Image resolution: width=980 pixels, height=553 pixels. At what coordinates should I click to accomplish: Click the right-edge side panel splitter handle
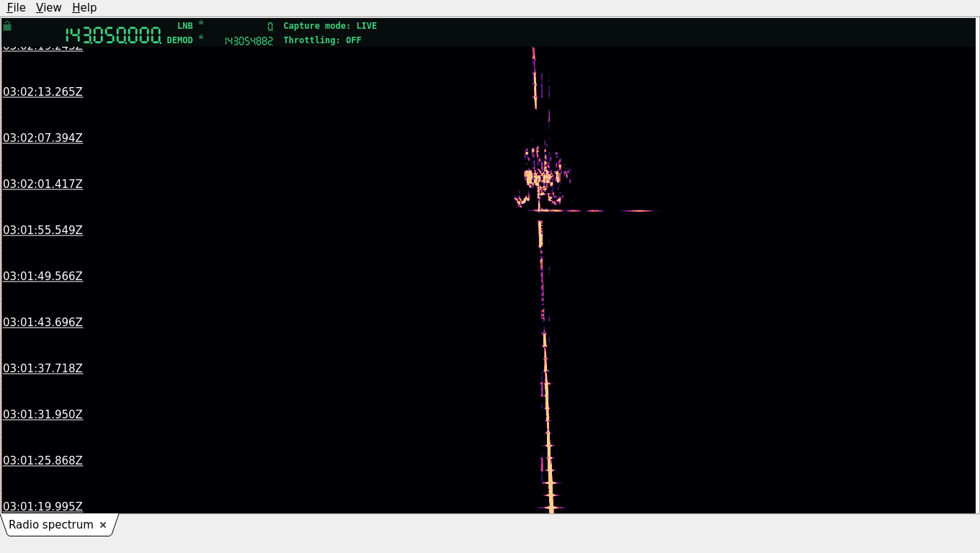pos(977,266)
